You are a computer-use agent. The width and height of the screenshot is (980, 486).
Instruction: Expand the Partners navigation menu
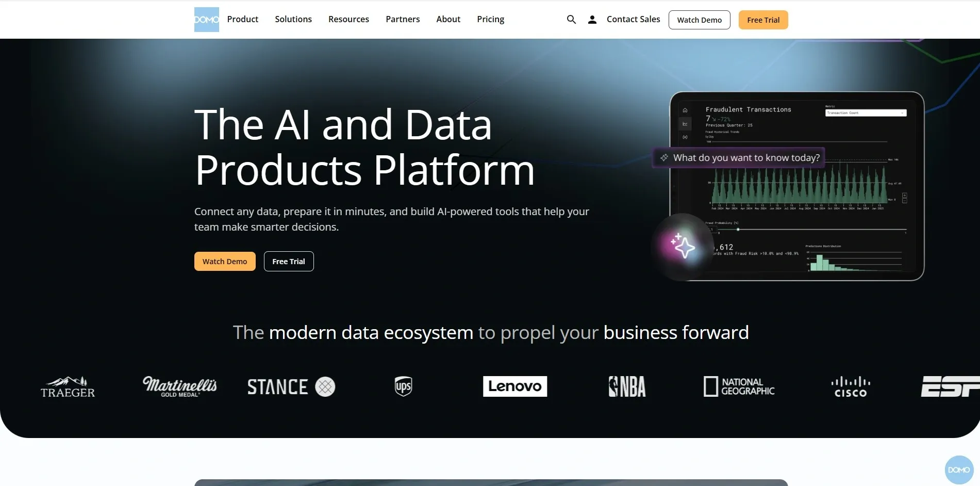click(403, 19)
